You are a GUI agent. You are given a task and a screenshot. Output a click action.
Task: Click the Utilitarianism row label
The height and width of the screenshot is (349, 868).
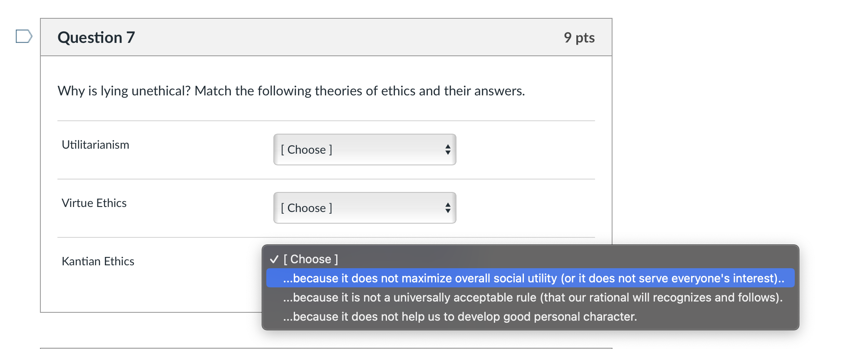click(95, 145)
